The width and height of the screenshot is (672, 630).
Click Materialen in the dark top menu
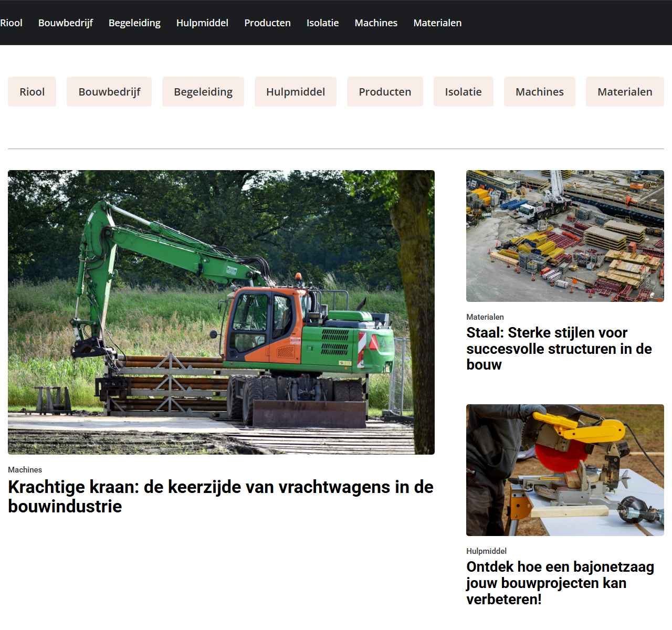tap(437, 23)
